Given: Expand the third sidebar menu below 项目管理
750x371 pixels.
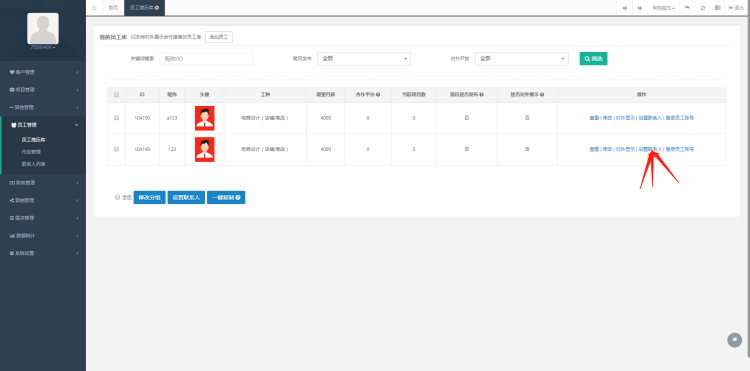Looking at the screenshot, I should pos(43,107).
